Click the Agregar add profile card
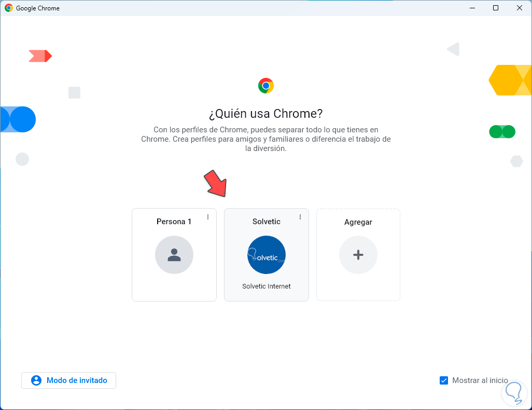Screen dimensions: 532x410 tap(358, 255)
